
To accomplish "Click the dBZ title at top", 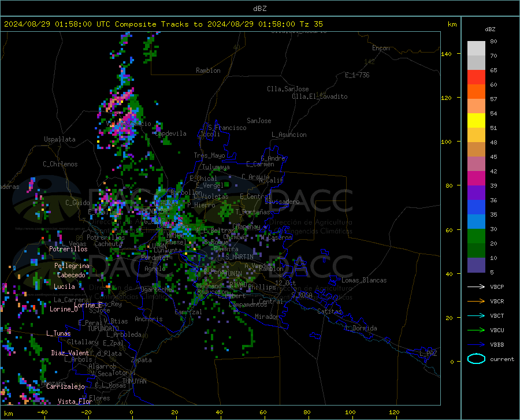I will (259, 9).
